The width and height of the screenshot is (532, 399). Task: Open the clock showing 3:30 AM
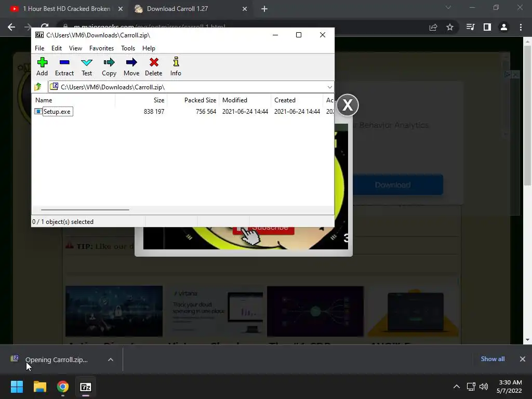[510, 387]
